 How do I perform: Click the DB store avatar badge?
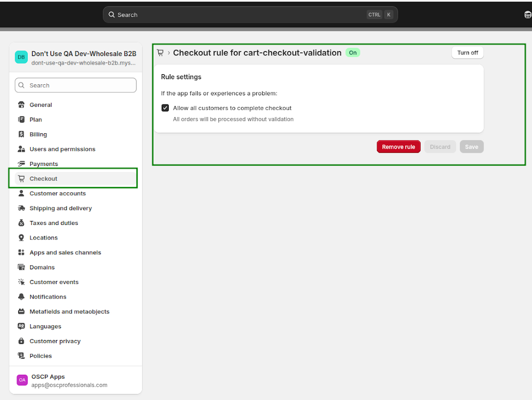coord(21,57)
